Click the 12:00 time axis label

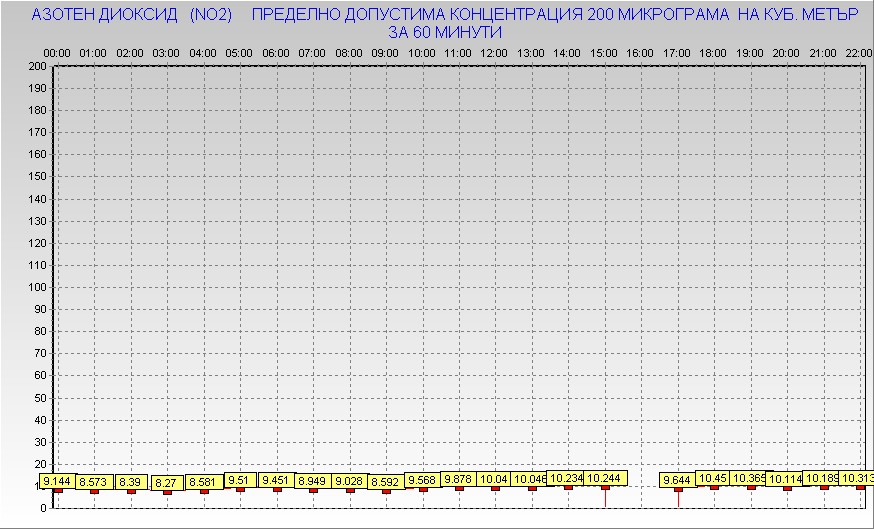point(494,52)
